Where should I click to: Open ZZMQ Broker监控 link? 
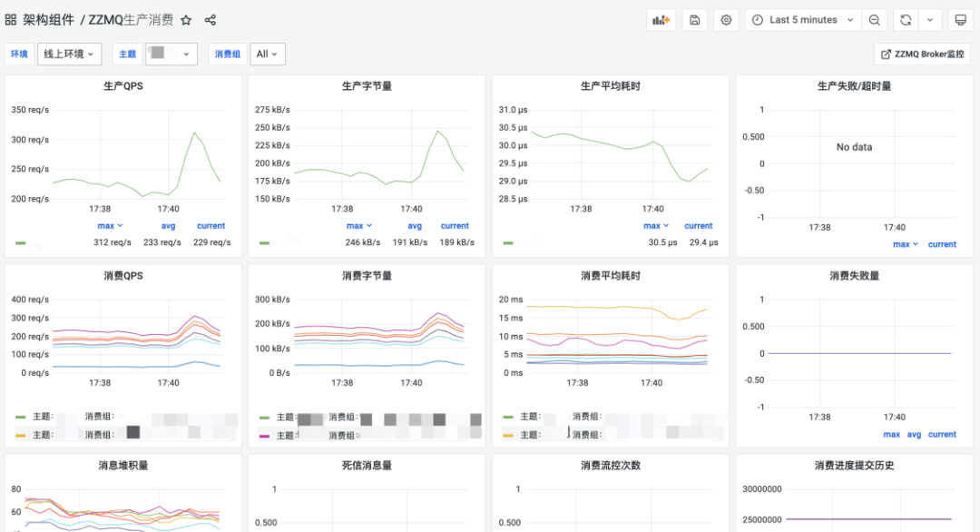coord(922,54)
